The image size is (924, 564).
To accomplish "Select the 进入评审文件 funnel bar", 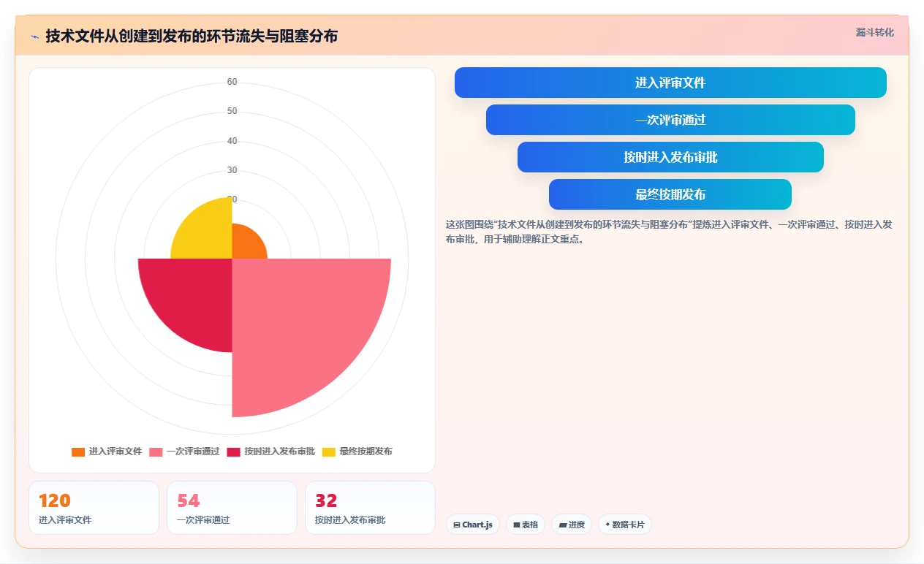I will (x=670, y=83).
